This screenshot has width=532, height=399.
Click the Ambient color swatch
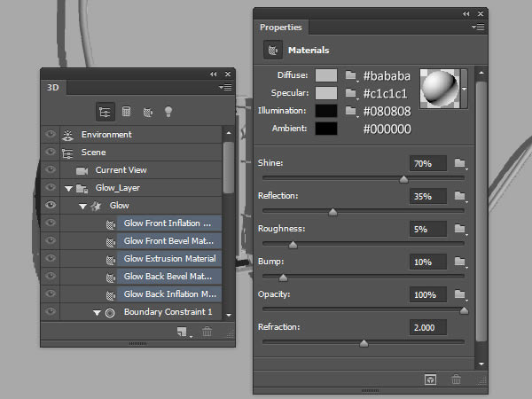326,129
